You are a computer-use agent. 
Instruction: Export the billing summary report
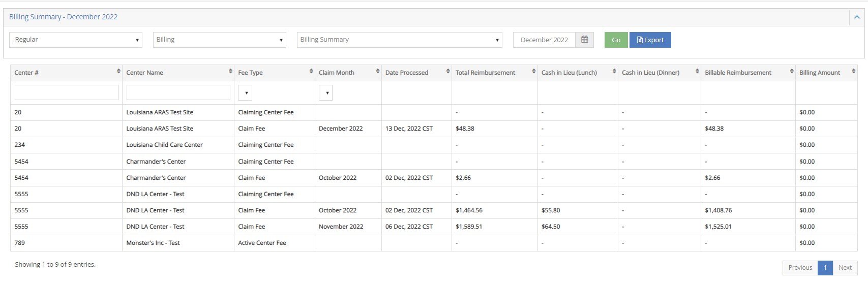(x=650, y=40)
